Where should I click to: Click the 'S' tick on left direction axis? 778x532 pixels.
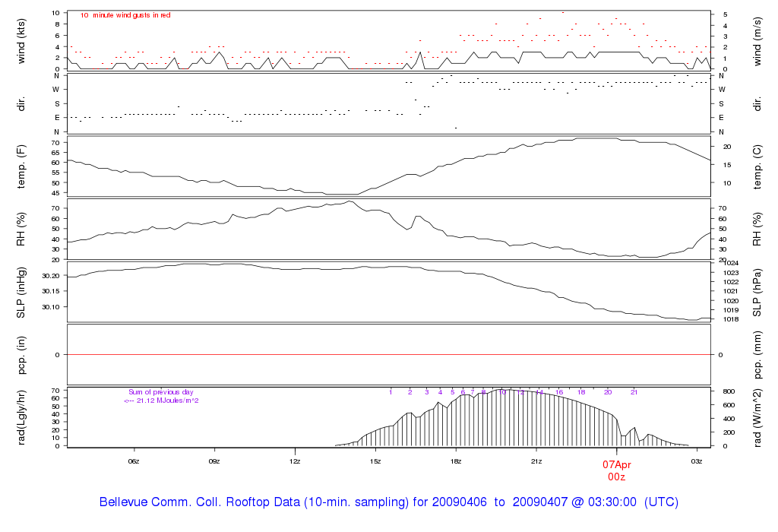[57, 103]
